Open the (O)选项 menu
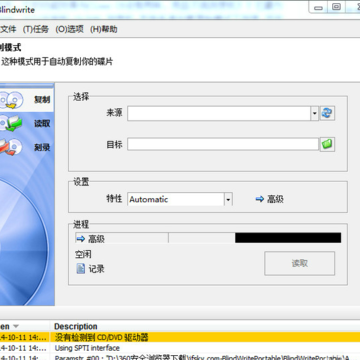 click(x=69, y=29)
